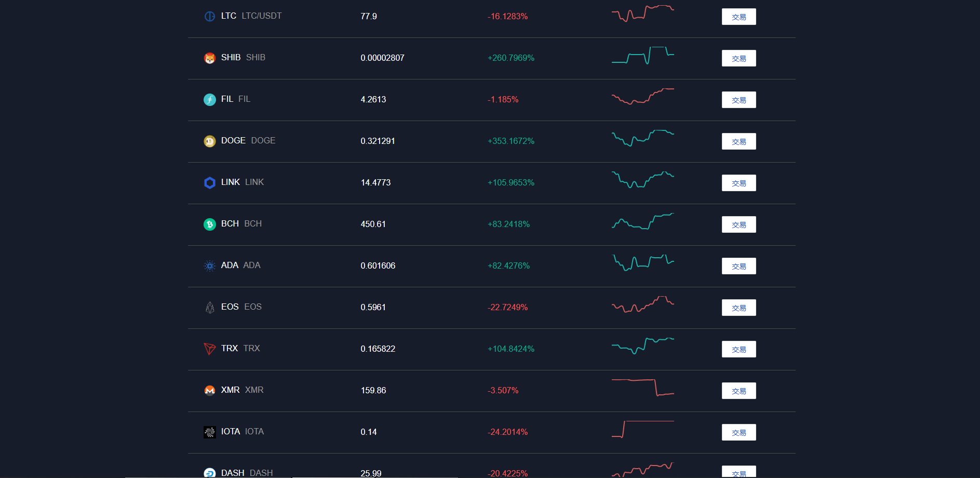Select the EOS change -22.7249%
Screen dimensions: 980x478
pos(507,308)
